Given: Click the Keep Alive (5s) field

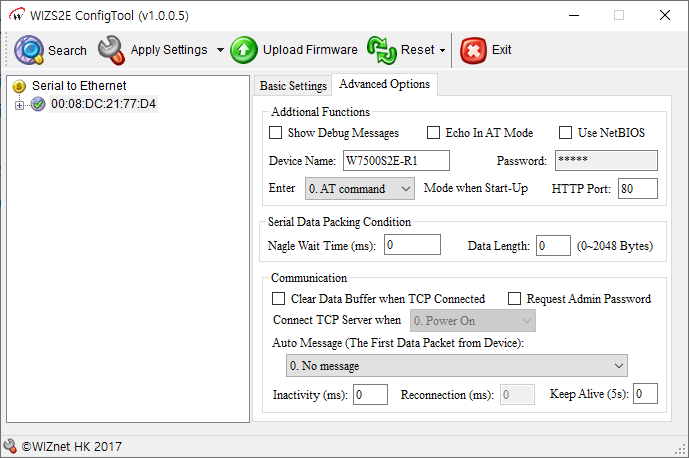Looking at the screenshot, I should [x=645, y=393].
